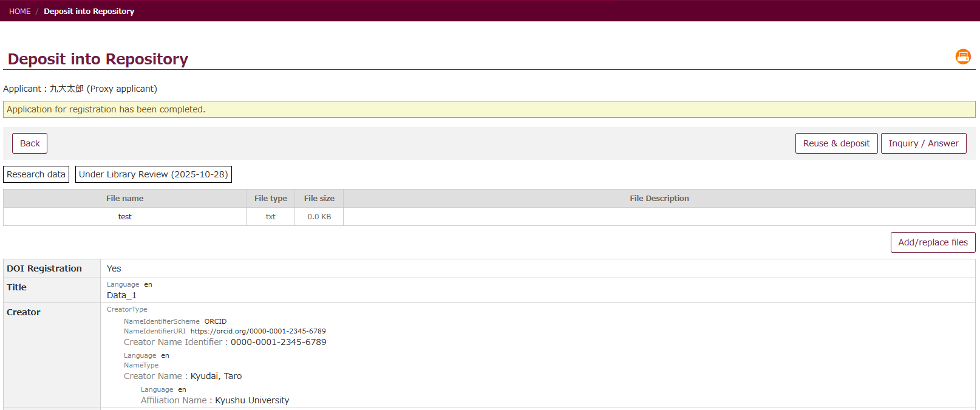Click the Under Library Review status label

point(153,174)
